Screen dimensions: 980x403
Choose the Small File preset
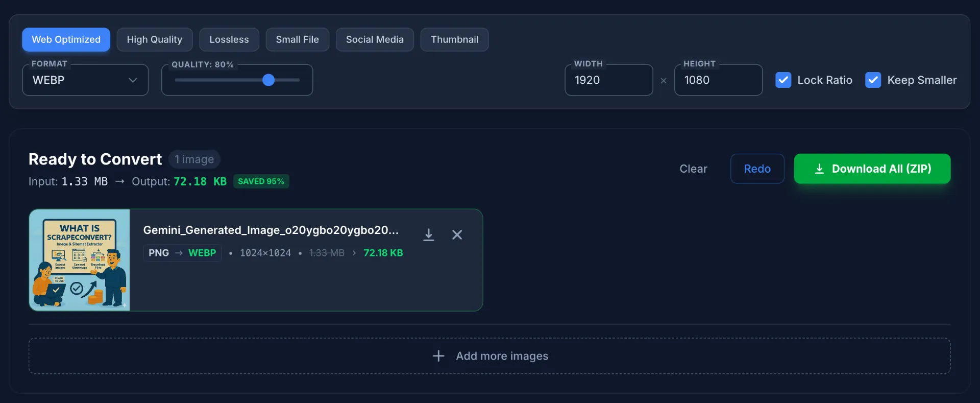pos(298,39)
